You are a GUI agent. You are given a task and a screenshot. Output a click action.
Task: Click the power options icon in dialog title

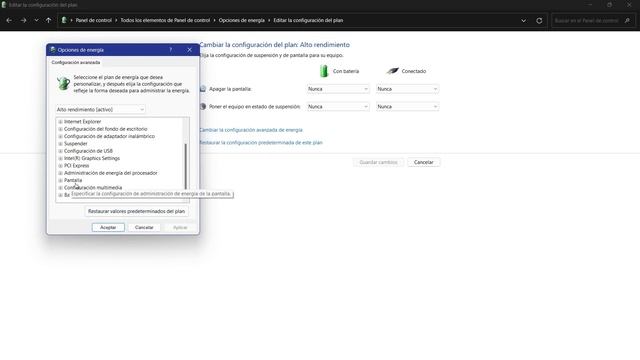tap(53, 50)
